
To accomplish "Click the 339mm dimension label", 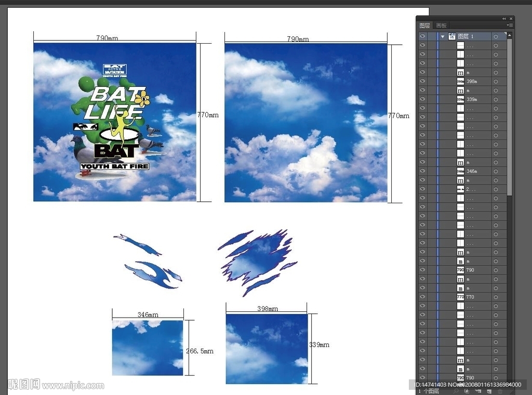I will click(319, 345).
